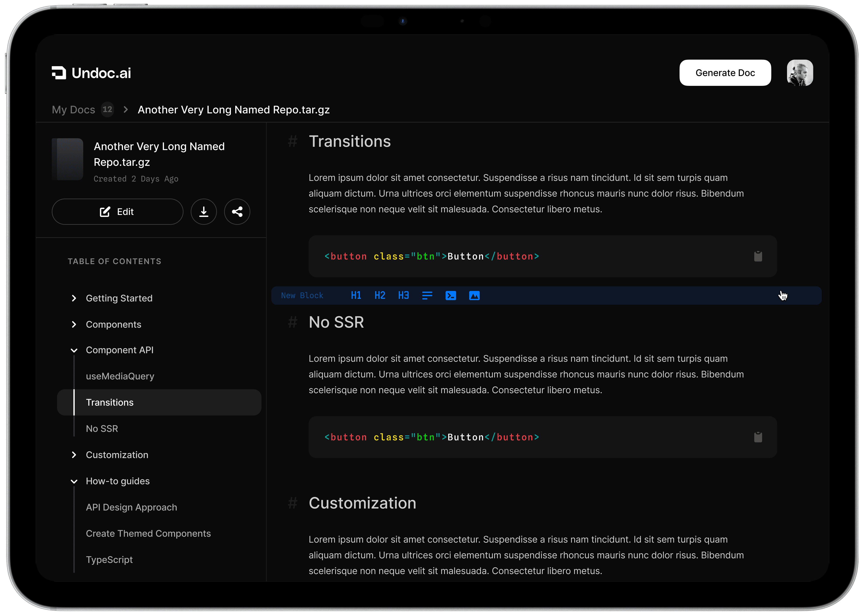Screen dimensions: 865x616
Task: Insert an H3 heading block
Action: tap(403, 296)
